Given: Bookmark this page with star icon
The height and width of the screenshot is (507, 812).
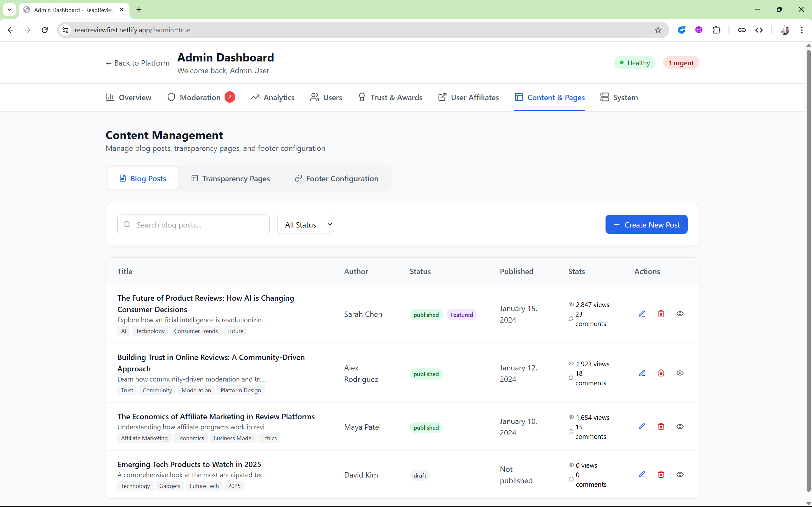Looking at the screenshot, I should (658, 30).
